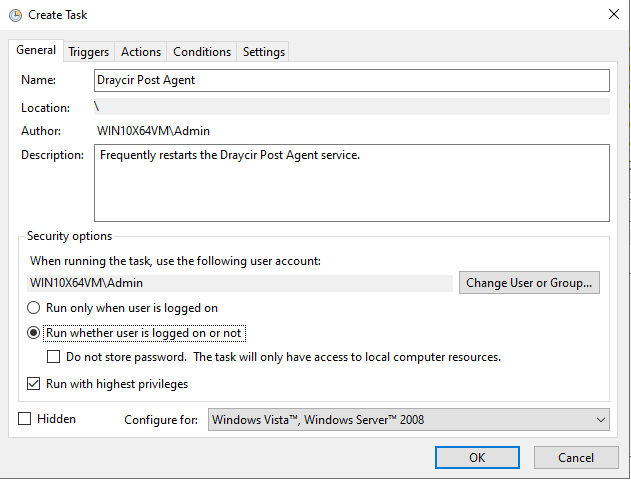This screenshot has width=631, height=481.
Task: Click Change User or Group button
Action: coord(529,283)
